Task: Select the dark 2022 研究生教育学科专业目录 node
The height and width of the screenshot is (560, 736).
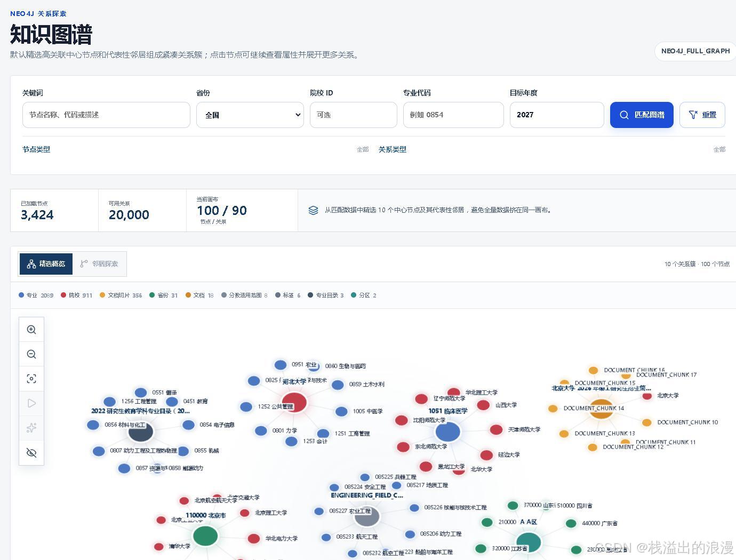Action: [x=141, y=431]
